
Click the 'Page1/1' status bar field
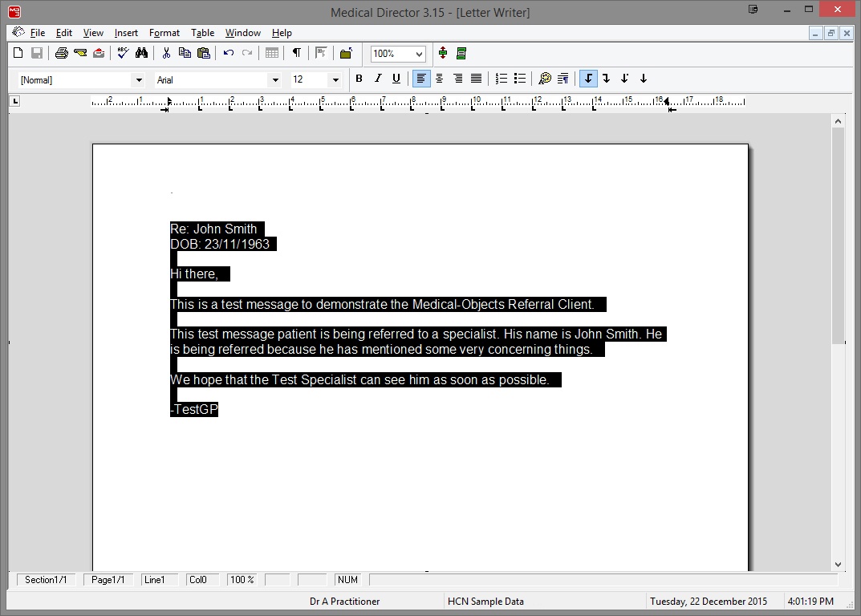tap(108, 580)
